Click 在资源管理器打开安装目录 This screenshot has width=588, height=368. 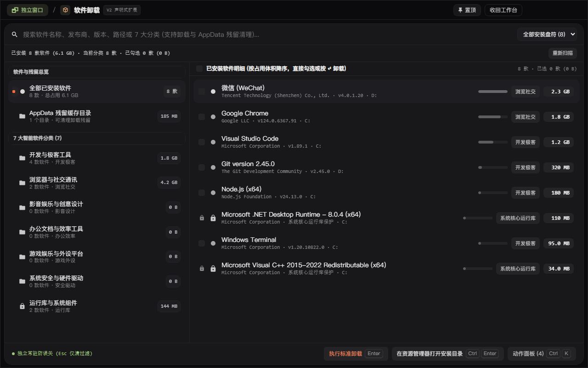[447, 354]
